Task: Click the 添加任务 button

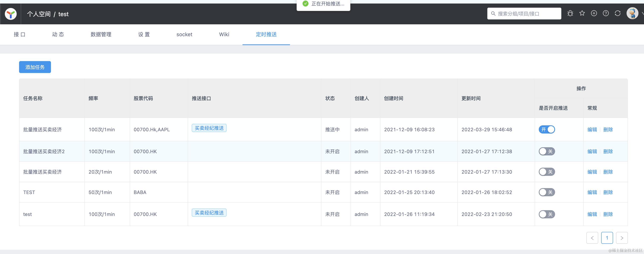Action: coord(35,67)
